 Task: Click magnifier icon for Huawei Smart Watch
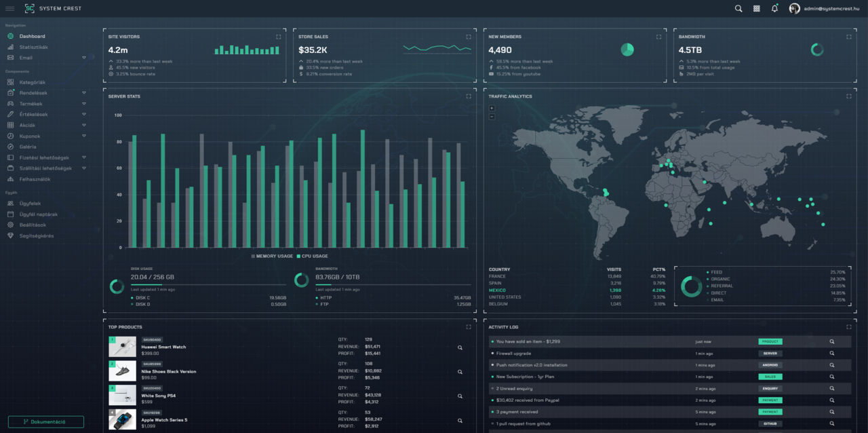click(460, 347)
